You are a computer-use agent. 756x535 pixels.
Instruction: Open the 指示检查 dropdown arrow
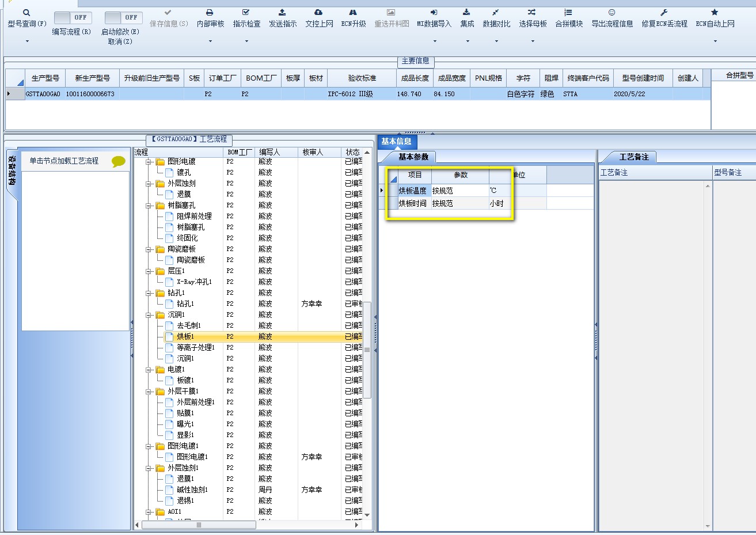pos(246,41)
